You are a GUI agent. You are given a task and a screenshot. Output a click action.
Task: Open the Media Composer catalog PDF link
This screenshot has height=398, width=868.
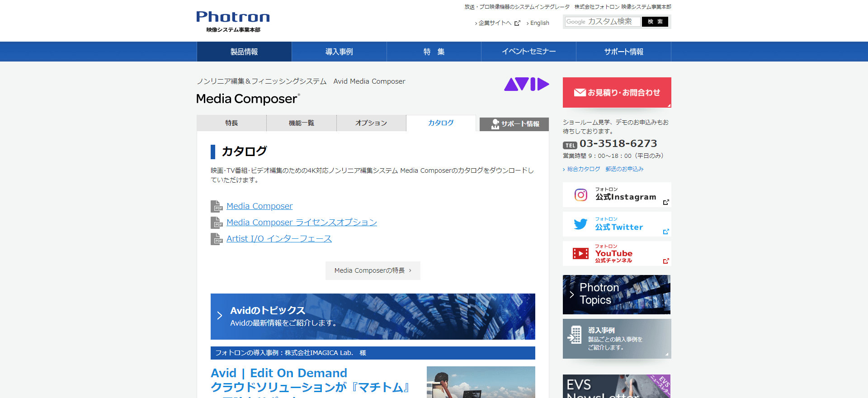tap(259, 206)
